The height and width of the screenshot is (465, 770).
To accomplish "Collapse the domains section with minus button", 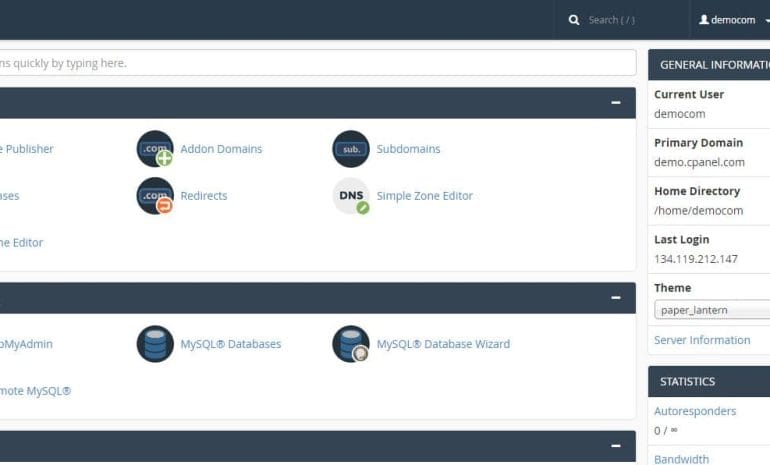I will point(616,103).
